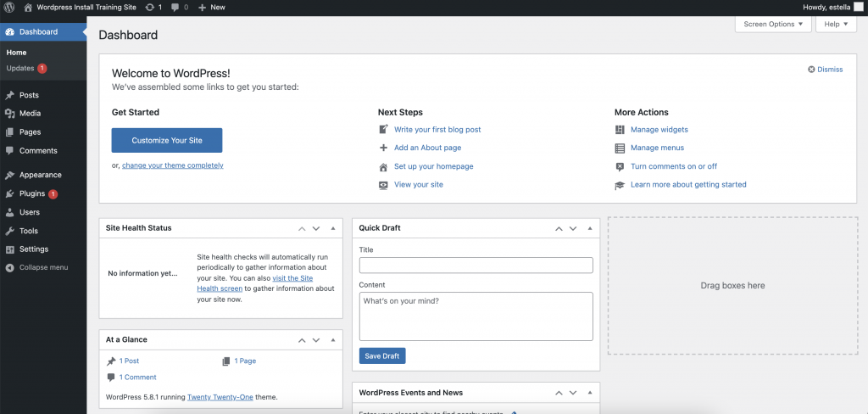This screenshot has width=868, height=414.
Task: Click the 1 Comment link in At a Glance
Action: click(138, 378)
